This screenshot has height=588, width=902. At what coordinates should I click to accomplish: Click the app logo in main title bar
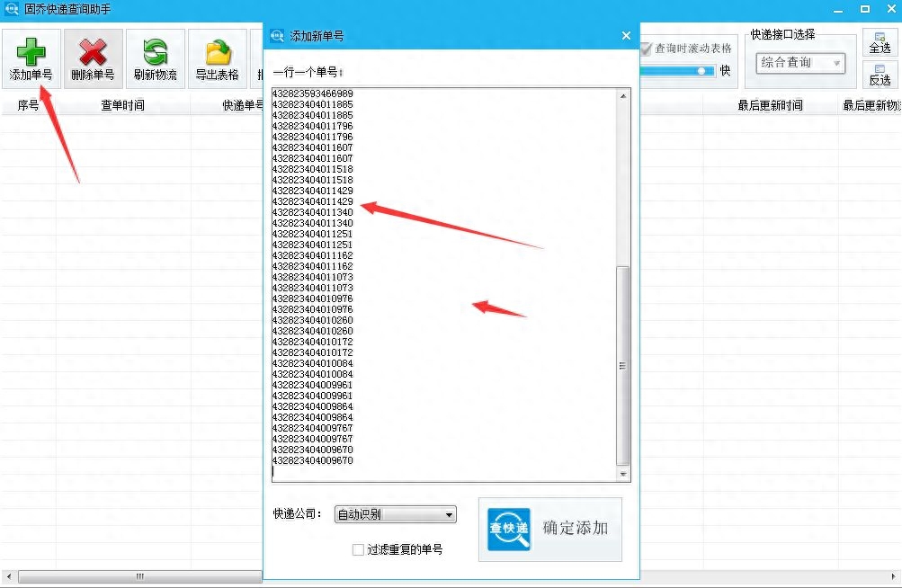(12, 10)
